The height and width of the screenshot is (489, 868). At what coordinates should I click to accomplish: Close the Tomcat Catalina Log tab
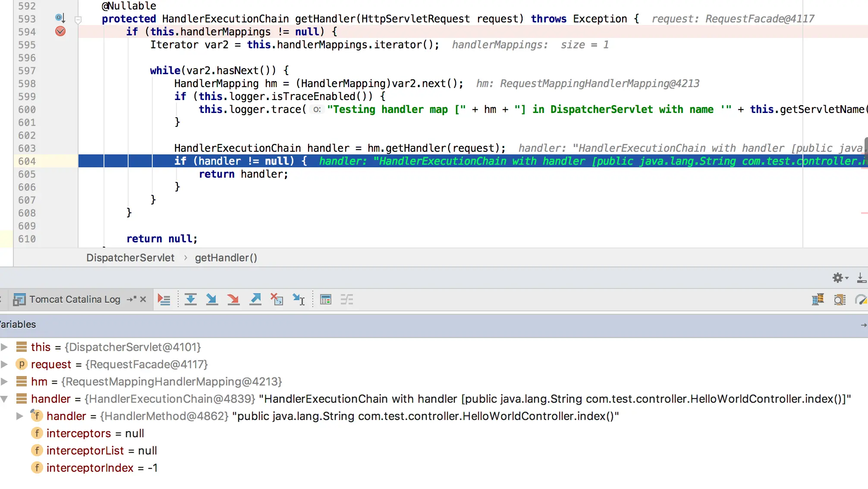tap(143, 299)
